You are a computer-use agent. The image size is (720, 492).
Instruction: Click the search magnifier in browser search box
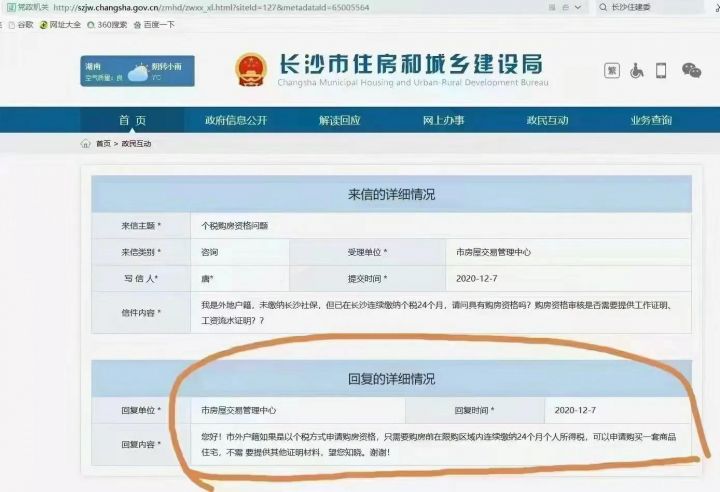click(x=602, y=8)
